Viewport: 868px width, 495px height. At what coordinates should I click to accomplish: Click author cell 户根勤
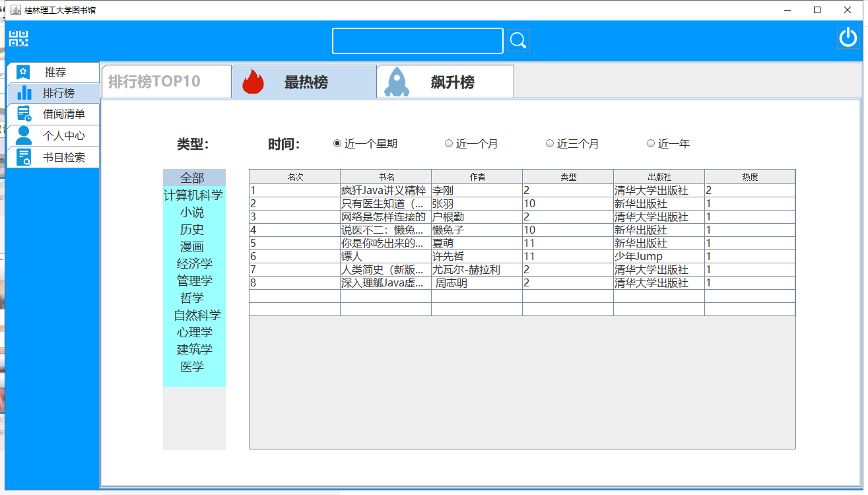point(477,217)
